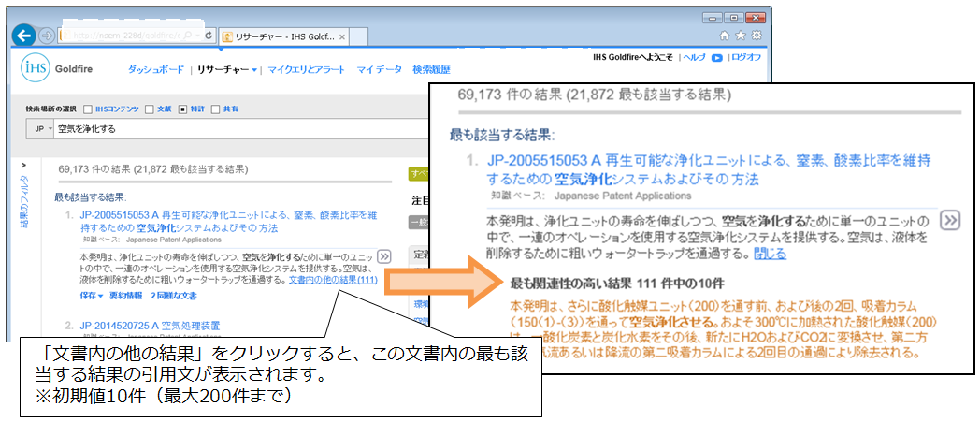The height and width of the screenshot is (422, 980).
Task: Click the >> icon in the enlarged result panel
Action: point(951,220)
